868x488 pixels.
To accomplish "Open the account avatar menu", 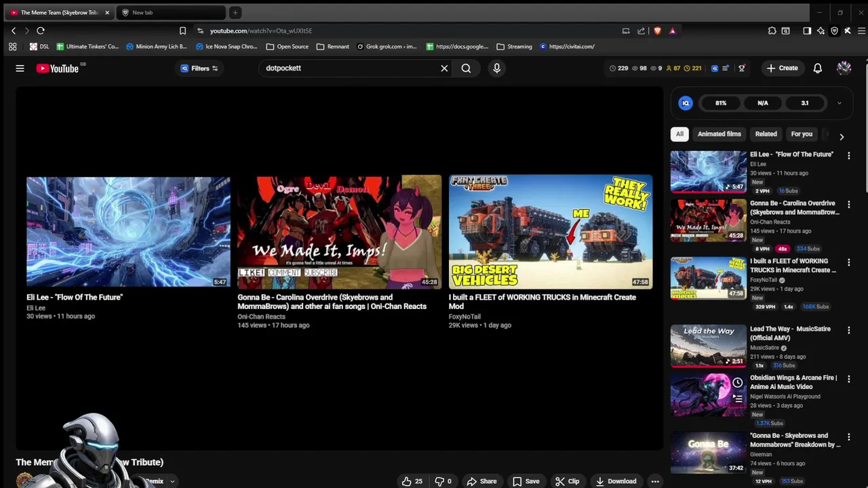I will (x=844, y=68).
